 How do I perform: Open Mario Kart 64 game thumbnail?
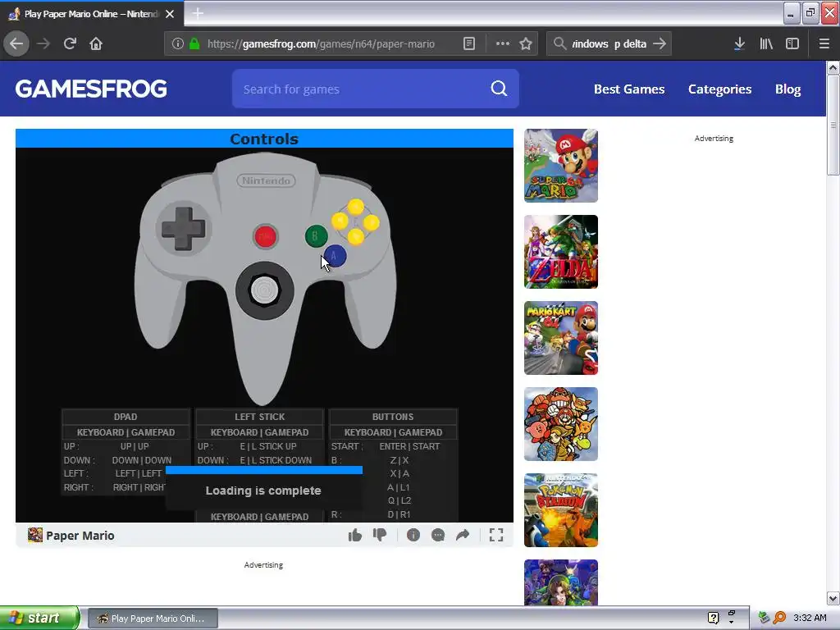pos(561,338)
